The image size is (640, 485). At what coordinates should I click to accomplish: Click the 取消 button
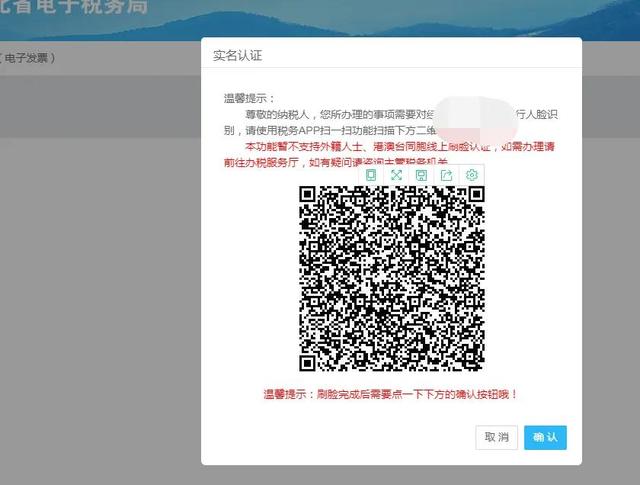497,438
